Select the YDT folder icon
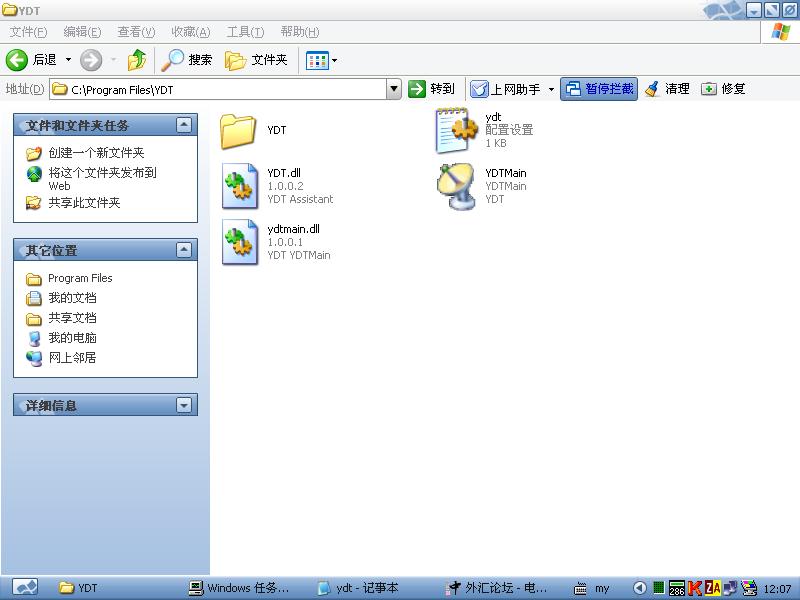This screenshot has width=800, height=600. [x=238, y=131]
